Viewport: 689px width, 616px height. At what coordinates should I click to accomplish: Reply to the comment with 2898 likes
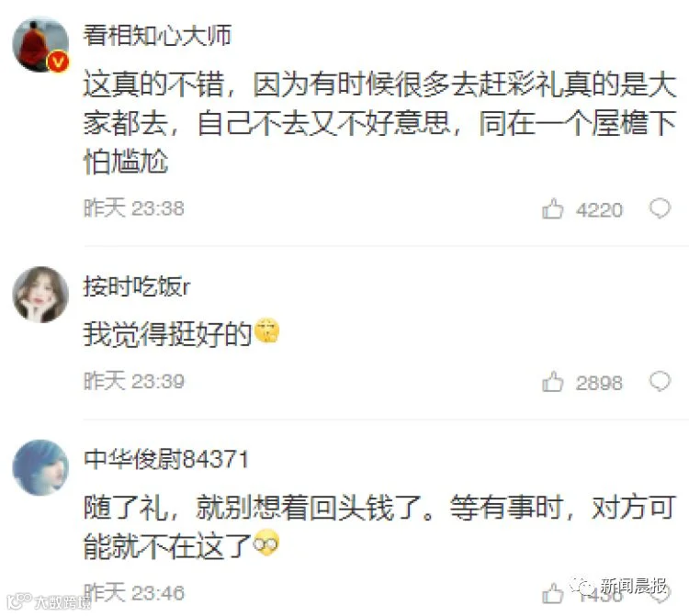[660, 381]
